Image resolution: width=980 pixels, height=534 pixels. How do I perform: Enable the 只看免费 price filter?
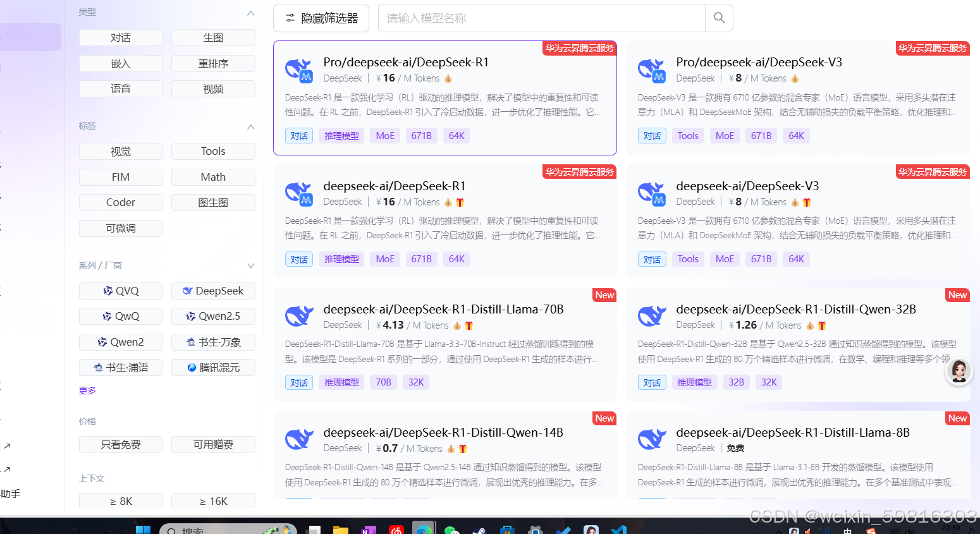[121, 445]
